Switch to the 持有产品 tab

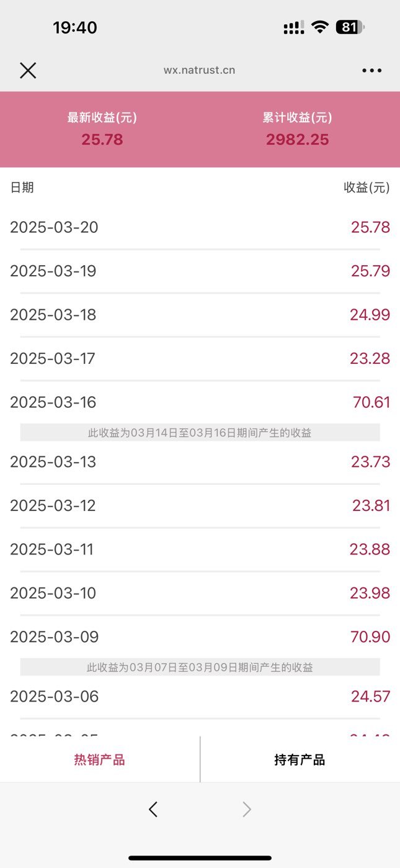click(x=300, y=759)
